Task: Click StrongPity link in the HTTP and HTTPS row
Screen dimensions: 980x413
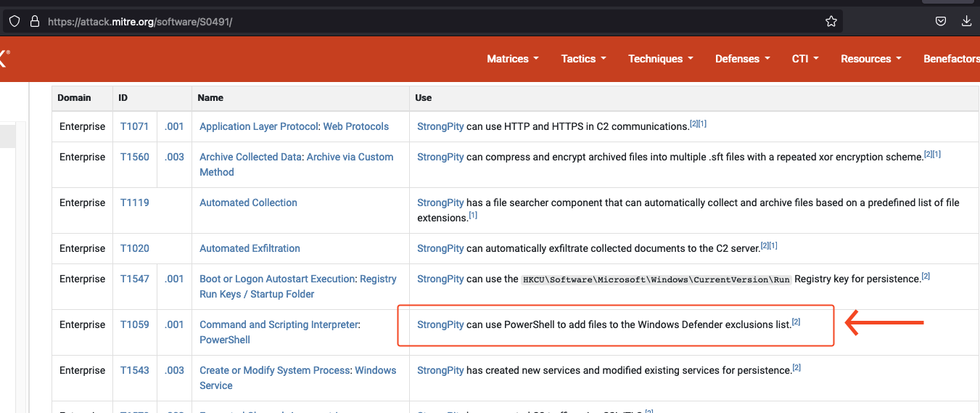Action: coord(440,126)
